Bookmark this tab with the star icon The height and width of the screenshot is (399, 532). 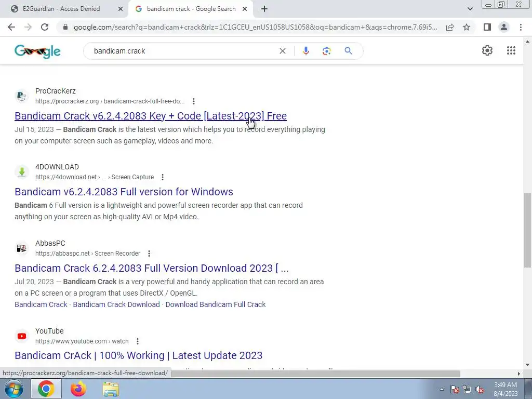click(x=467, y=27)
